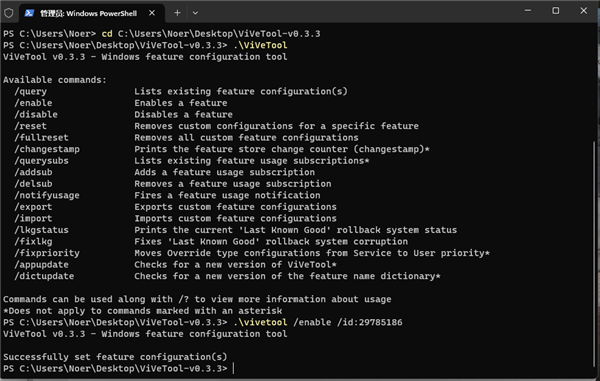Click the /fullreset command text
This screenshot has height=381, width=600.
[41, 137]
